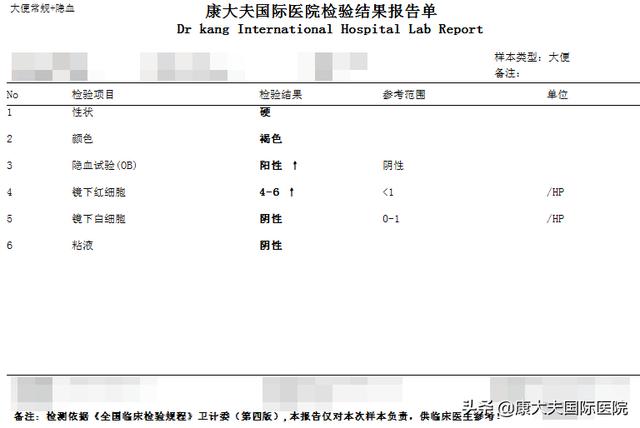Click the 参考范围 column header

point(403,95)
